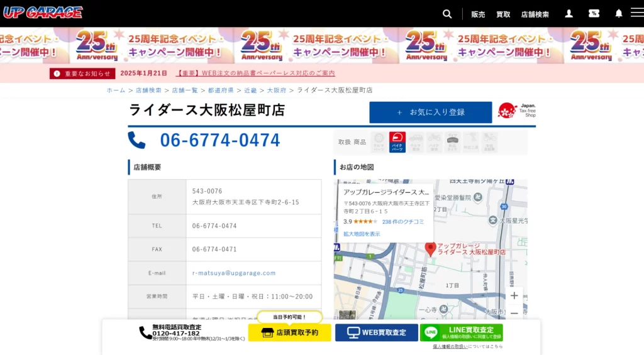The image size is (644, 355).
Task: Click the red map pin marker
Action: [x=430, y=248]
